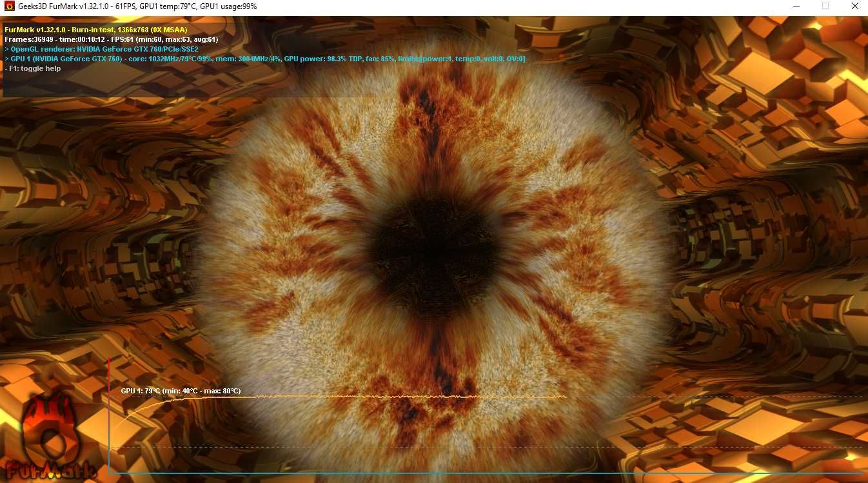
Task: Click the orange GPU temperature graph line
Action: (x=338, y=397)
